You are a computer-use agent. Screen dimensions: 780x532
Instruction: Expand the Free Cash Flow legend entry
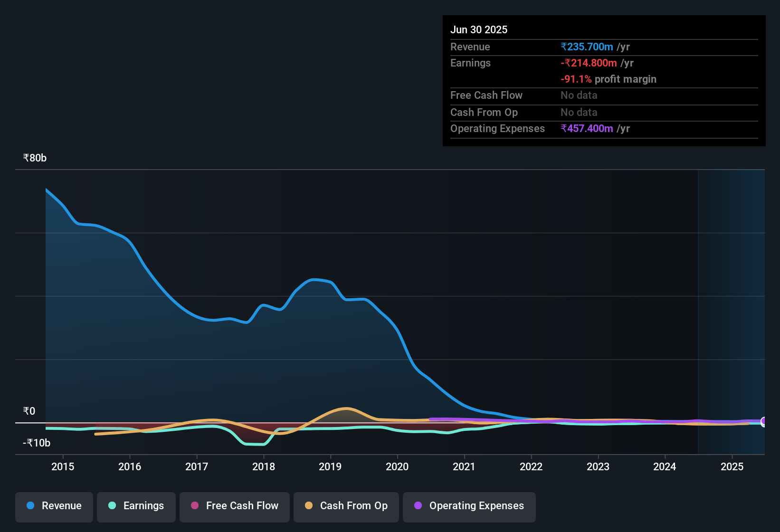click(x=234, y=506)
